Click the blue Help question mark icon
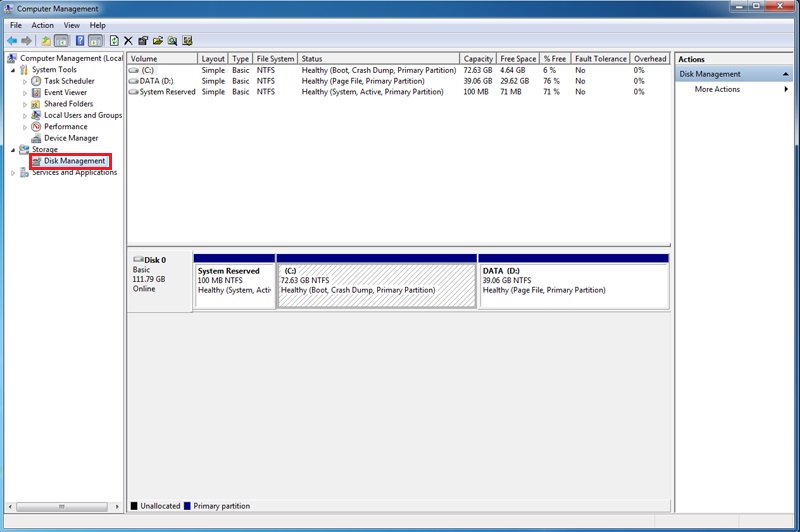Screen dimensions: 800x532 (x=80, y=41)
